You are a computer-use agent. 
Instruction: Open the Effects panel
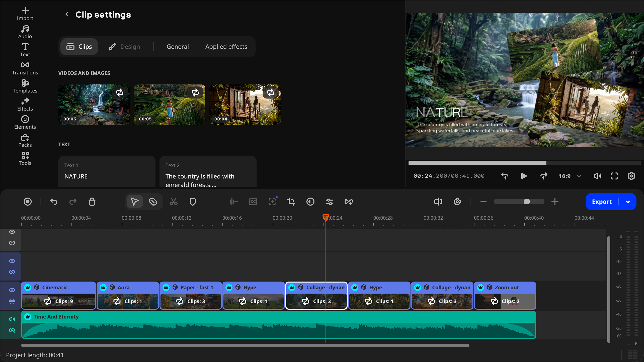(25, 105)
